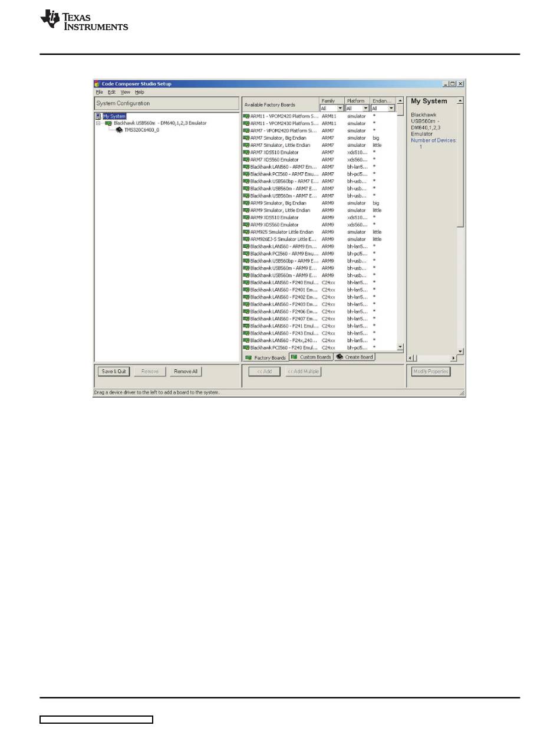
Task: Click the My System computer icon
Action: [98, 116]
